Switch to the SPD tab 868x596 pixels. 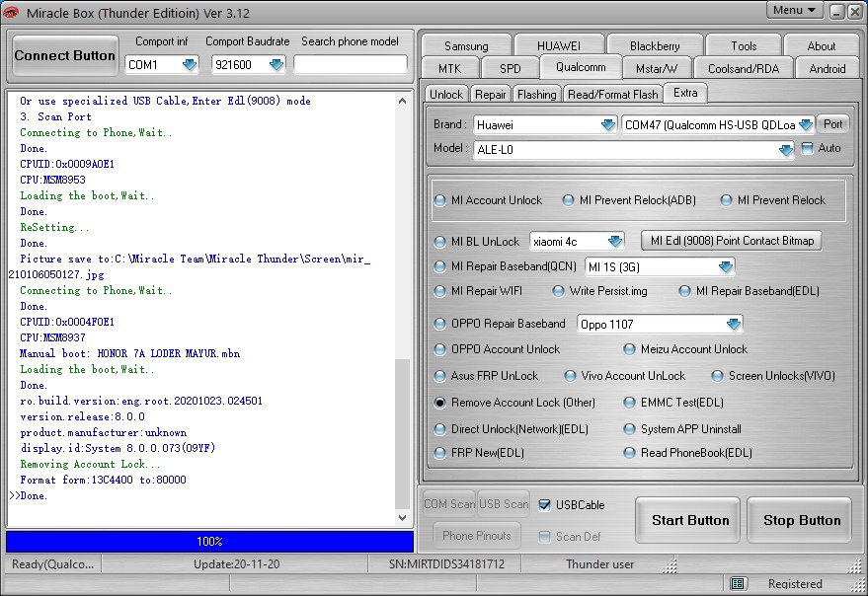[510, 69]
